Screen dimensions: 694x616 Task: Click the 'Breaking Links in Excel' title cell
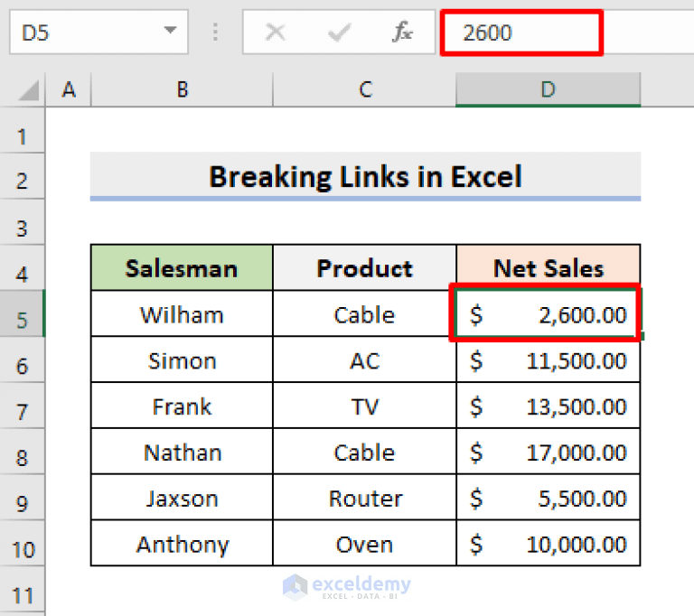[x=365, y=176]
